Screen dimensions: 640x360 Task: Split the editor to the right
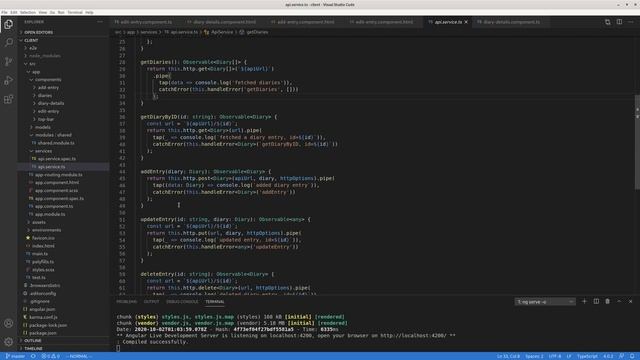pyautogui.click(x=619, y=22)
